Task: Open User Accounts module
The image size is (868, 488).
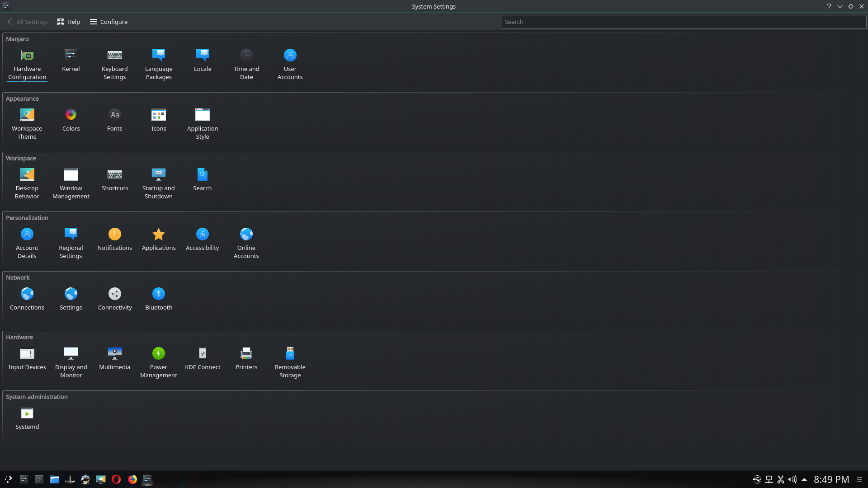Action: coord(290,64)
